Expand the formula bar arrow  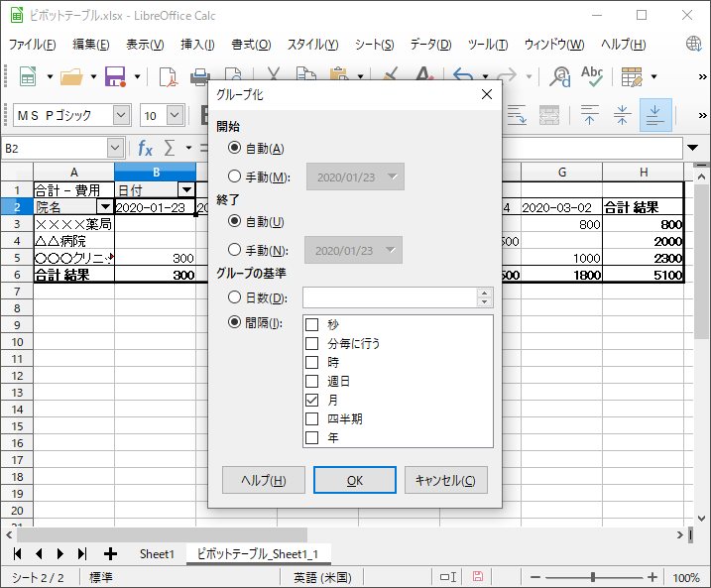[692, 148]
